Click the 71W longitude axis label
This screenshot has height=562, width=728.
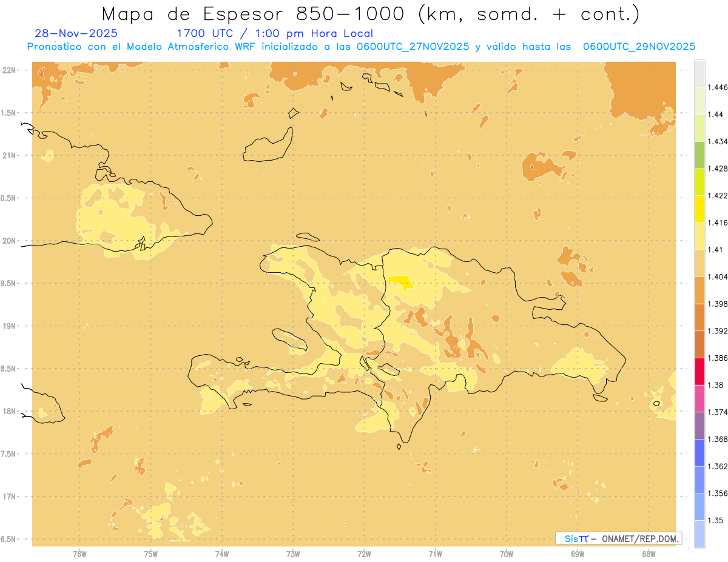(x=435, y=554)
